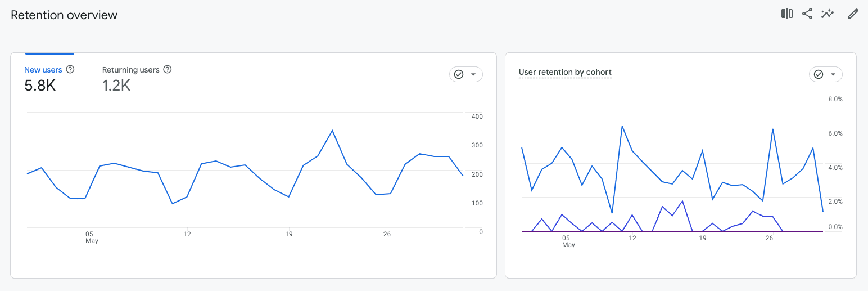This screenshot has height=291, width=868.
Task: Click the pencil customize report icon
Action: click(853, 14)
